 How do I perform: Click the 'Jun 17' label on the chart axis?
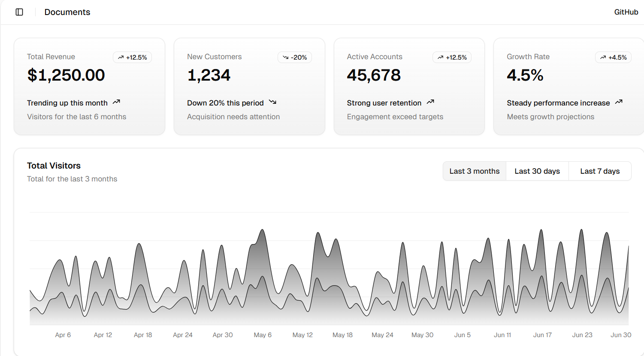coord(542,335)
